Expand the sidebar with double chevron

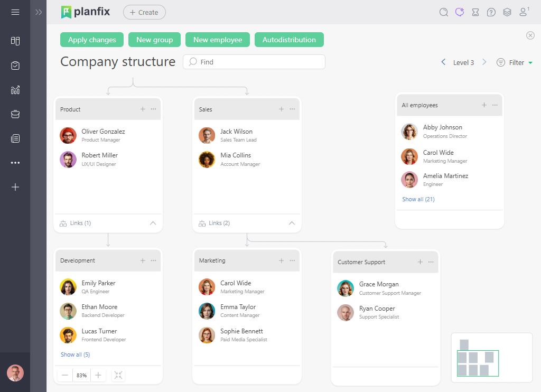point(38,13)
